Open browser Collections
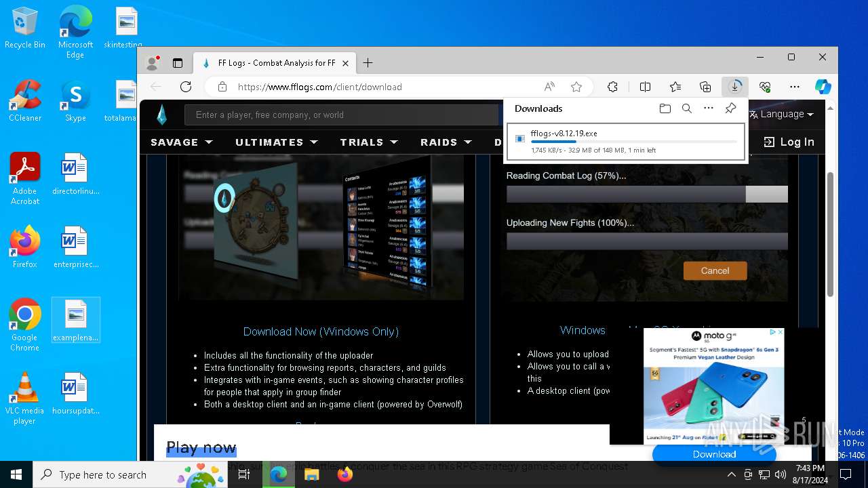 pos(705,87)
